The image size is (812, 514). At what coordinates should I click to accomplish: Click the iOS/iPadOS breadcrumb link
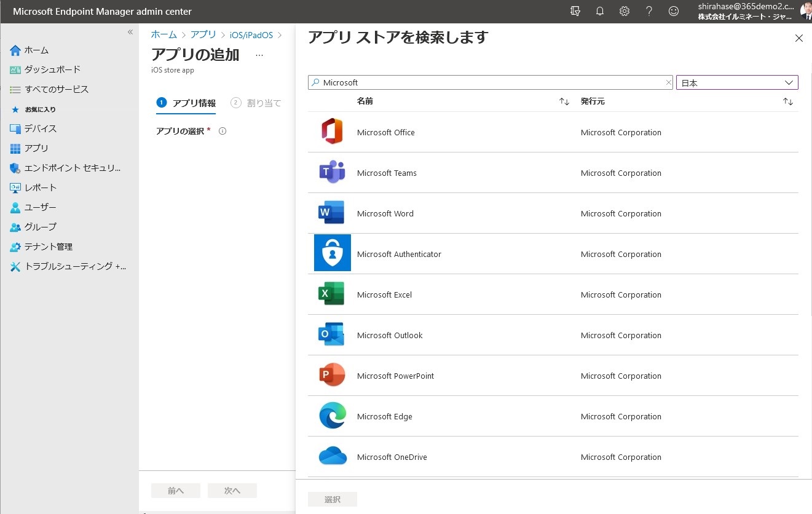click(251, 35)
